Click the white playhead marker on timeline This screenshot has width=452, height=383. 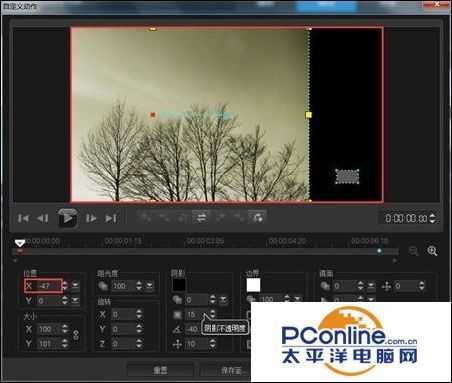[x=20, y=243]
